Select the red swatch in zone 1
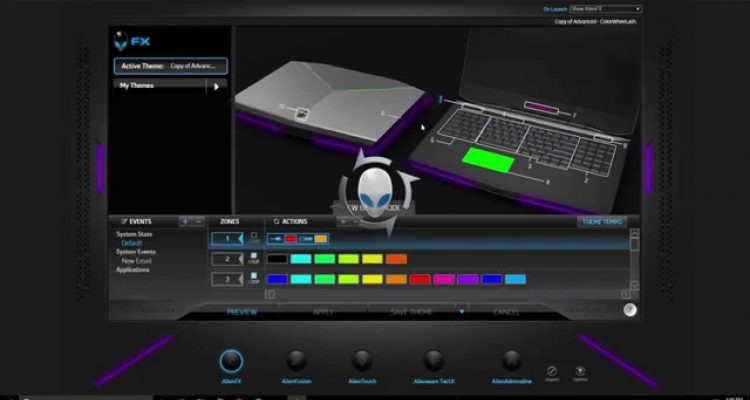750x400 pixels. pos(290,238)
